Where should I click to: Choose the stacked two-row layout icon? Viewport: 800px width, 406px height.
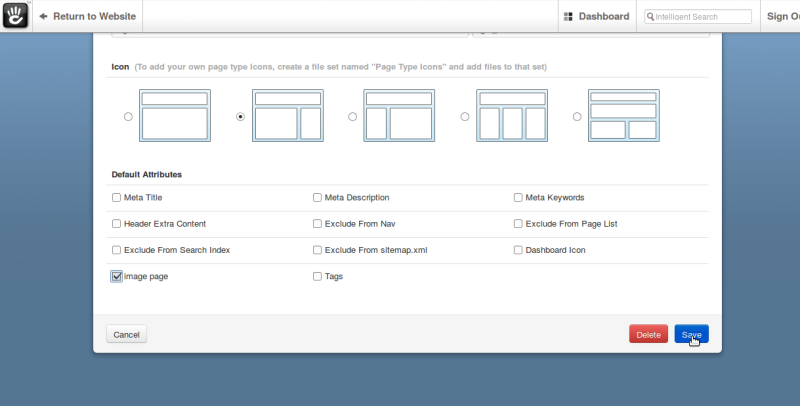[624, 116]
